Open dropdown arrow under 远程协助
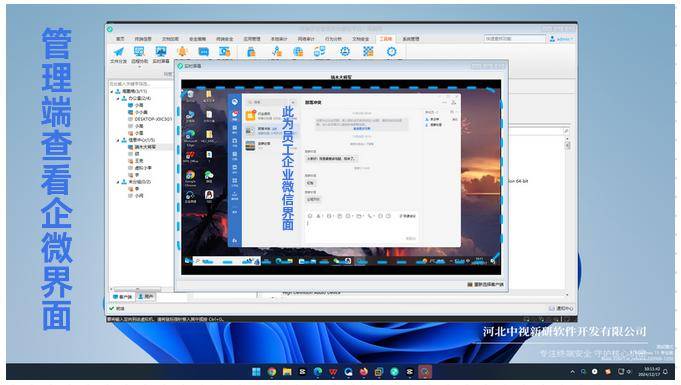This screenshot has width=681, height=385. [139, 67]
